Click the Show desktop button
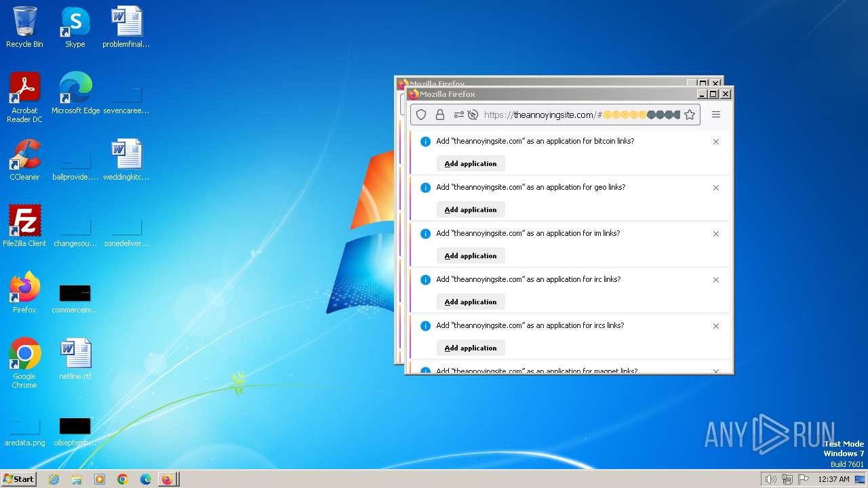This screenshot has width=868, height=488. (861, 479)
